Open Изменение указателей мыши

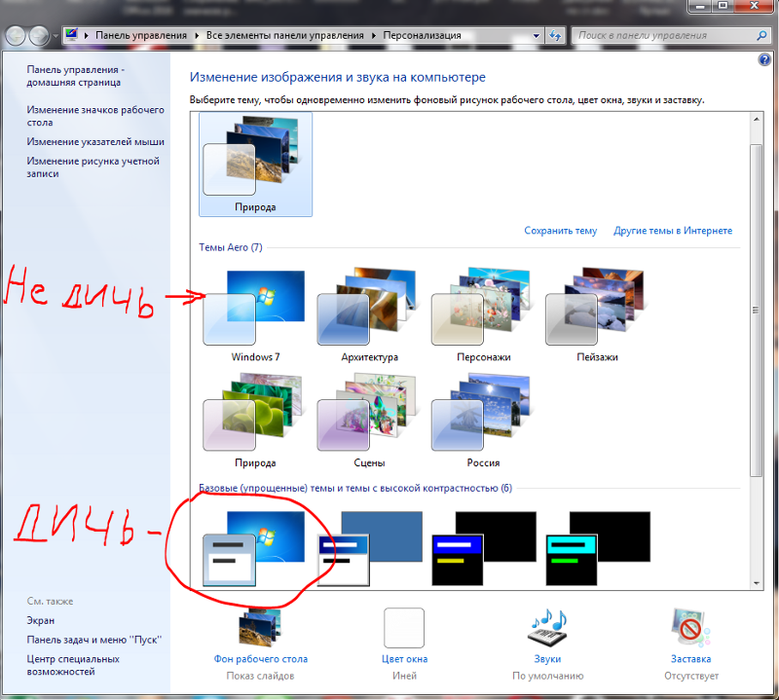95,141
